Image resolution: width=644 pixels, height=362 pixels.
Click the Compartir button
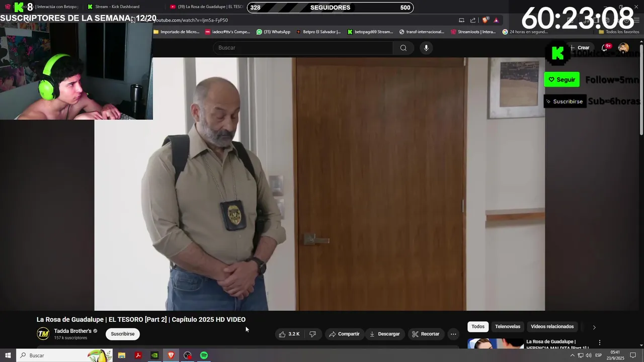click(344, 334)
